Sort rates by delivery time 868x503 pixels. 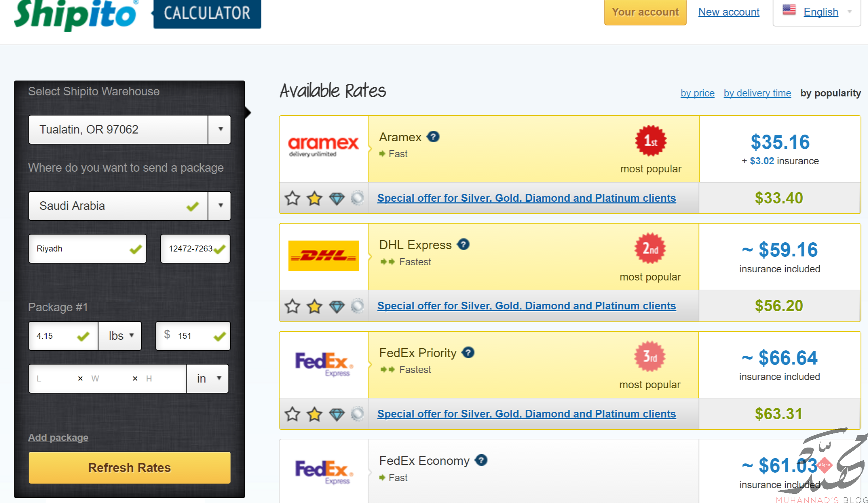point(757,93)
